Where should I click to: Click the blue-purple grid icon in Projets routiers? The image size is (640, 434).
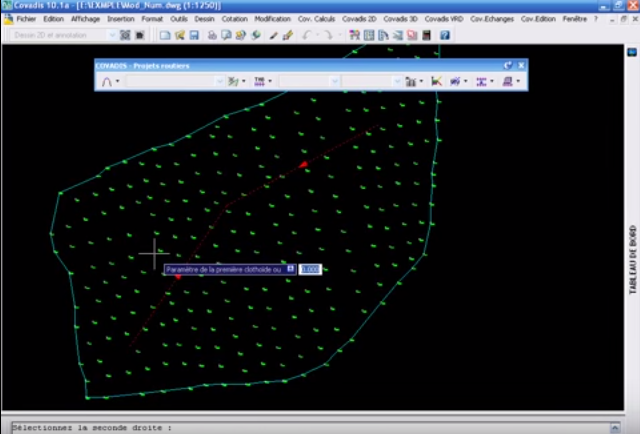(x=481, y=82)
